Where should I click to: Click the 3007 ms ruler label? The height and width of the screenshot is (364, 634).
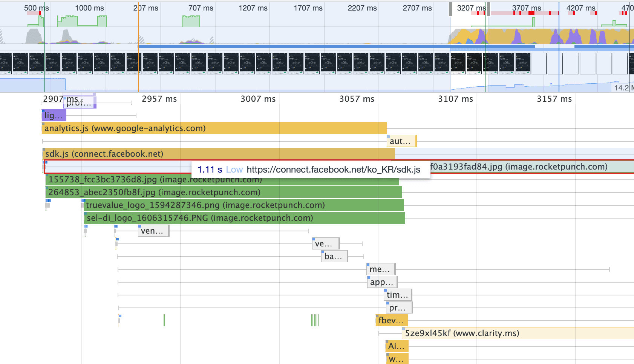258,99
